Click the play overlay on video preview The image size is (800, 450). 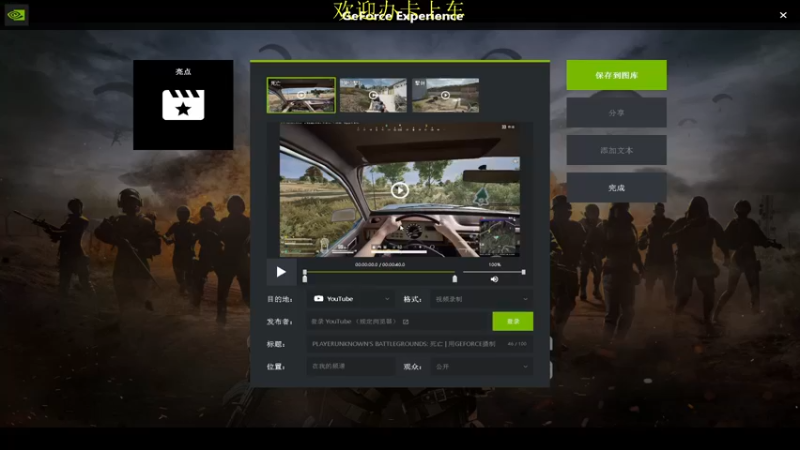click(x=399, y=190)
